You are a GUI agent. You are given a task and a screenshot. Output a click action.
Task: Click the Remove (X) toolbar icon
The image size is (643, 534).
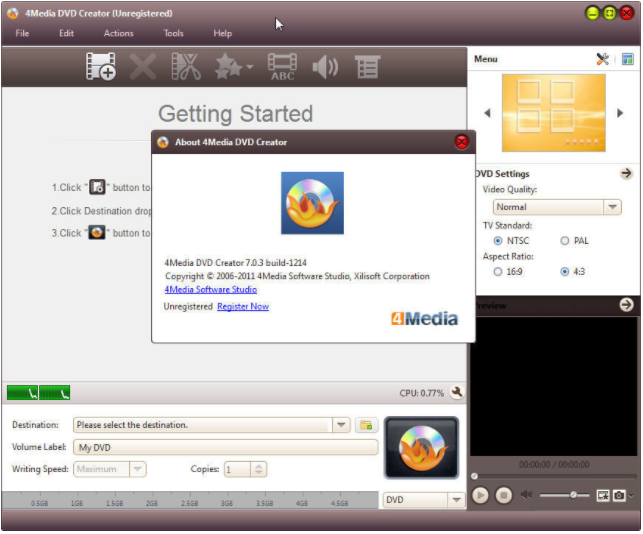click(143, 66)
